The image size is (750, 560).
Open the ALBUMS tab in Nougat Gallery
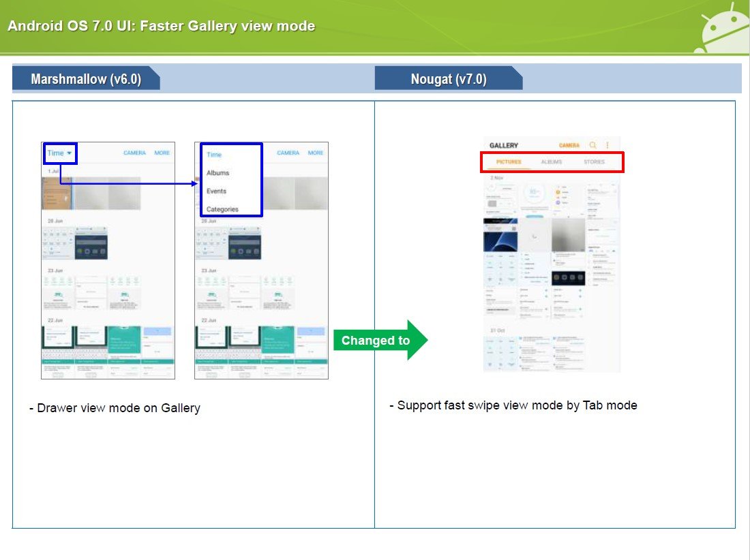tap(552, 162)
